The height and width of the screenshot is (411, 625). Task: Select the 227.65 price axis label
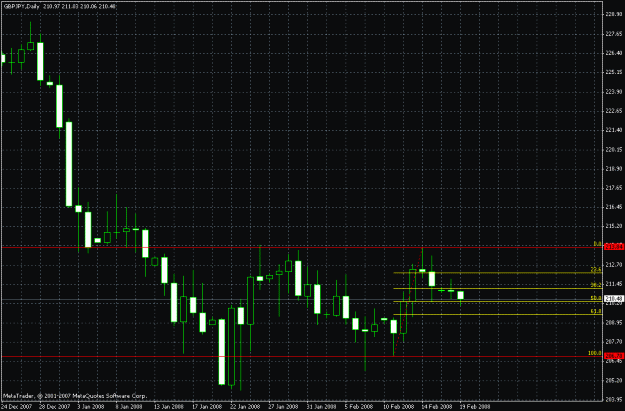(614, 34)
